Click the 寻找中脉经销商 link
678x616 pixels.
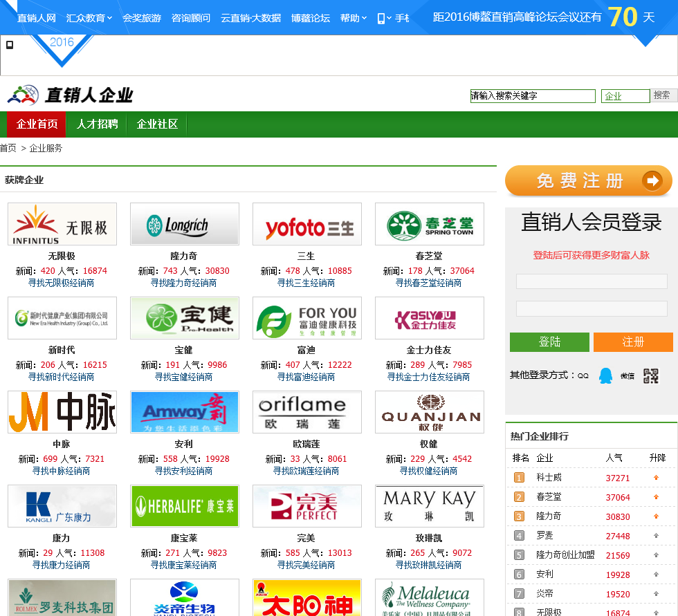61,471
